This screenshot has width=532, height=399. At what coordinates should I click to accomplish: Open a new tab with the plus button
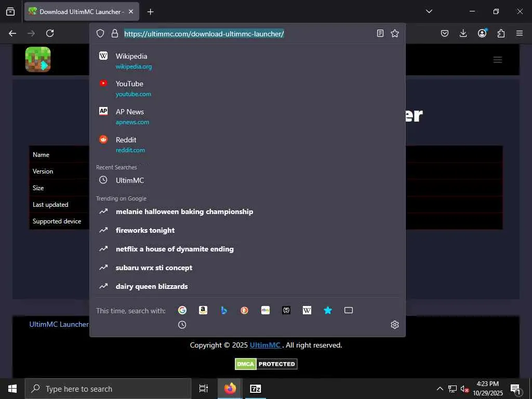point(150,12)
